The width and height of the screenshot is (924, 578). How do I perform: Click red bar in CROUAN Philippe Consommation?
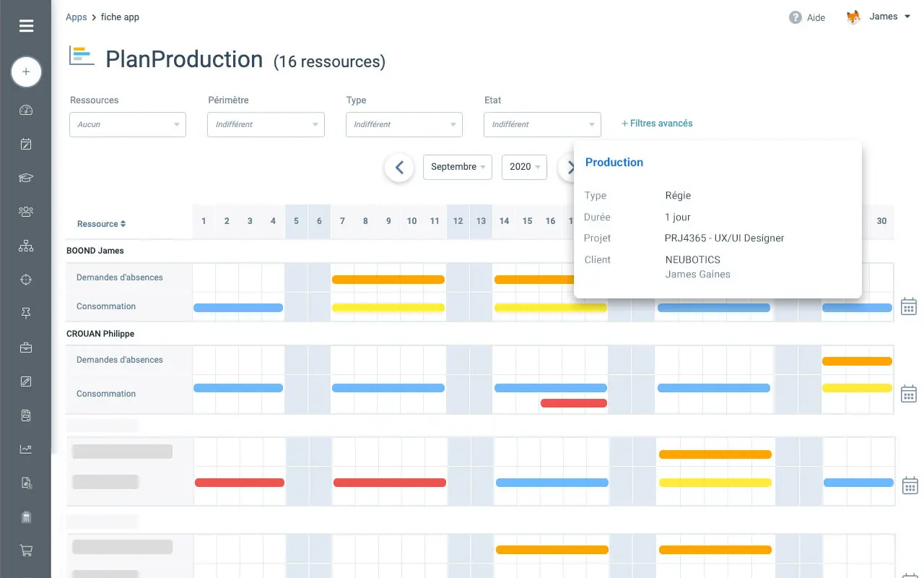(x=574, y=403)
